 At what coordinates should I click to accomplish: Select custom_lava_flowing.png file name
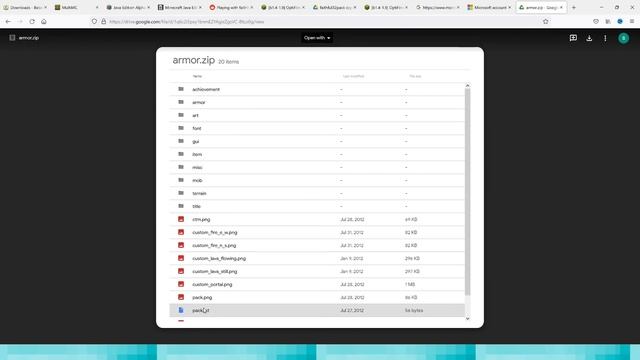tap(219, 258)
